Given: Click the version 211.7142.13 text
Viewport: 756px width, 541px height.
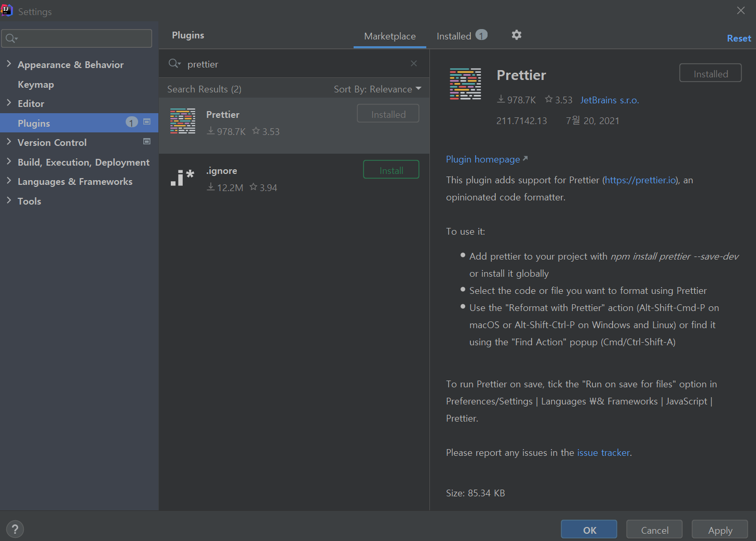Looking at the screenshot, I should click(521, 120).
